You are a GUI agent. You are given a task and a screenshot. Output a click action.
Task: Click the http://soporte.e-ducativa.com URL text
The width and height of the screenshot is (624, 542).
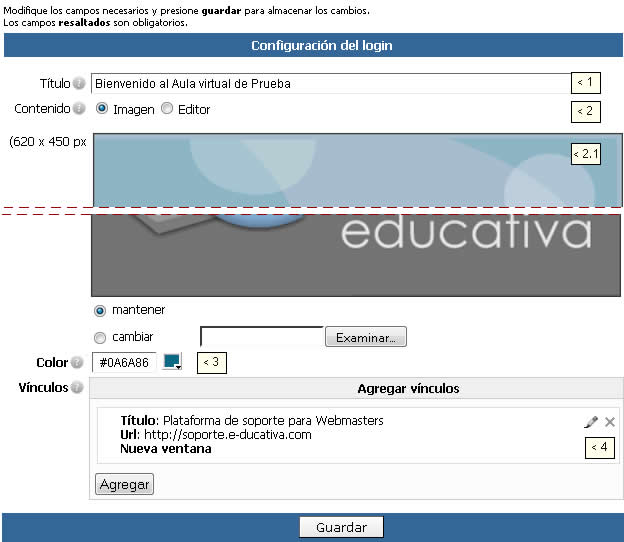coord(228,435)
